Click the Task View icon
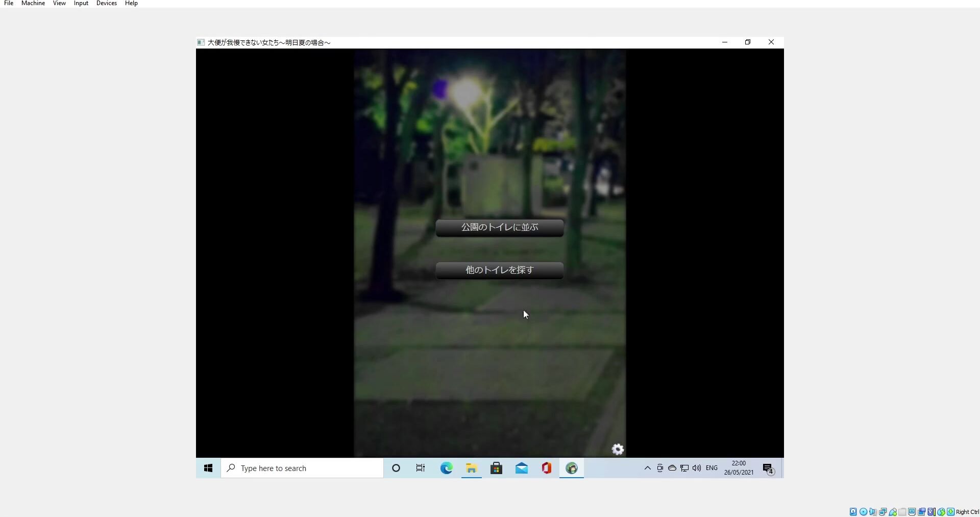This screenshot has height=517, width=980. click(x=420, y=468)
